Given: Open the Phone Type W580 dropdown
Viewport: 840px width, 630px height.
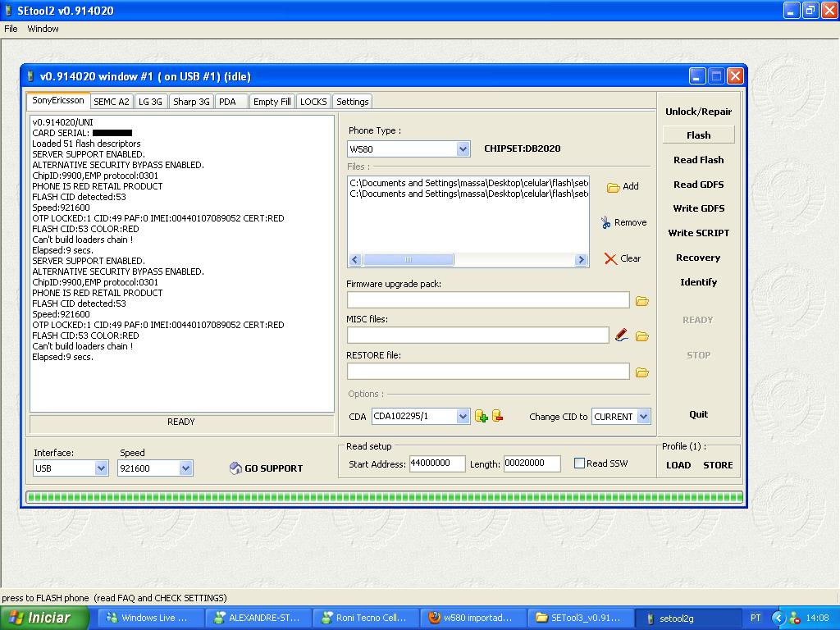Looking at the screenshot, I should [463, 149].
